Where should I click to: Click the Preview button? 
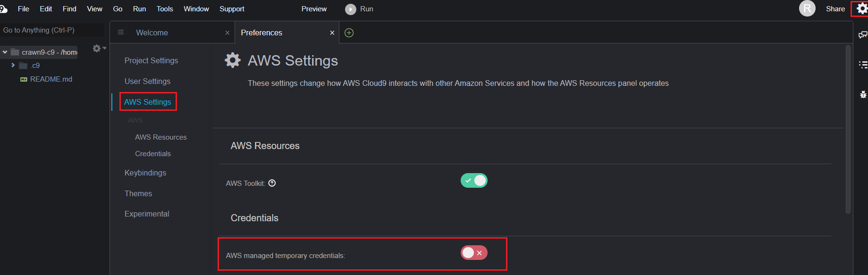point(314,9)
